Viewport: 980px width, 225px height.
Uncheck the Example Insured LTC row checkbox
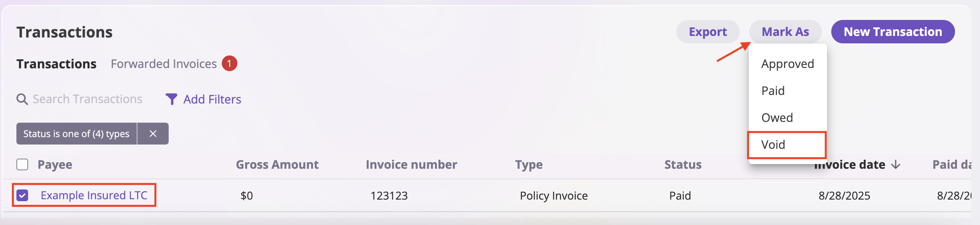[x=22, y=195]
